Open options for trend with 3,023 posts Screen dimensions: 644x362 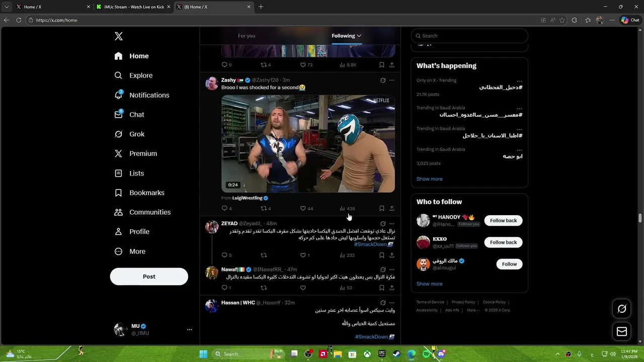click(x=519, y=149)
